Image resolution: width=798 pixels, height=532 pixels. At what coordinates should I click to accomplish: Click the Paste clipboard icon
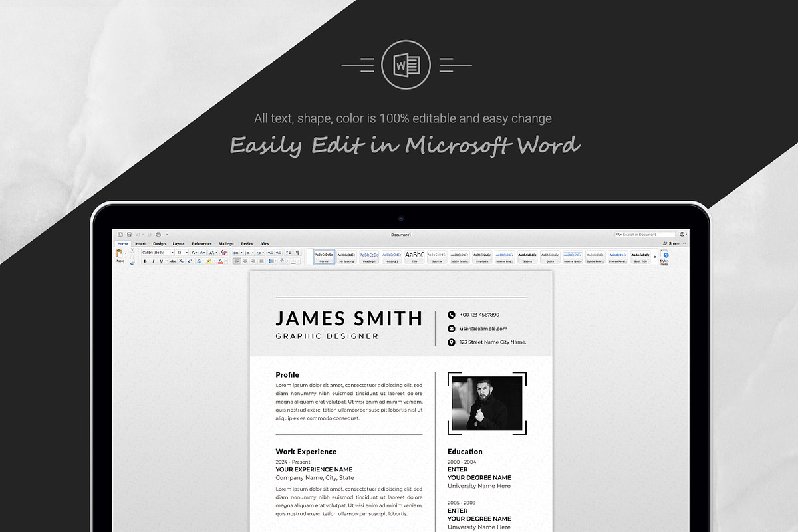point(120,253)
